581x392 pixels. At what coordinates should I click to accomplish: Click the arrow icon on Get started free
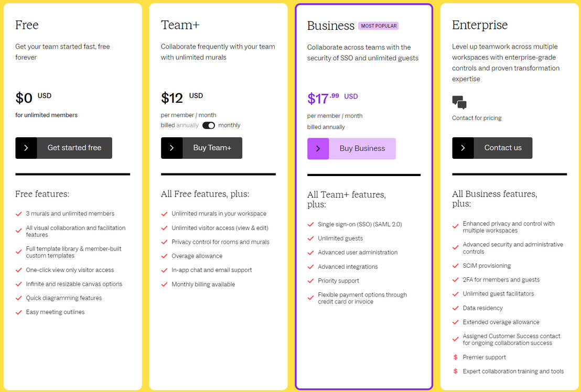coord(26,148)
